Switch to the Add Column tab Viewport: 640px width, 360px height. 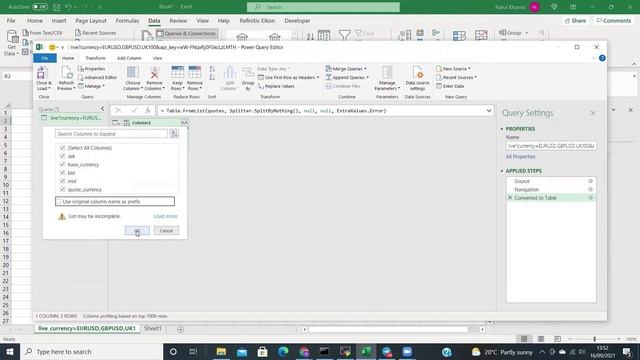click(x=129, y=58)
